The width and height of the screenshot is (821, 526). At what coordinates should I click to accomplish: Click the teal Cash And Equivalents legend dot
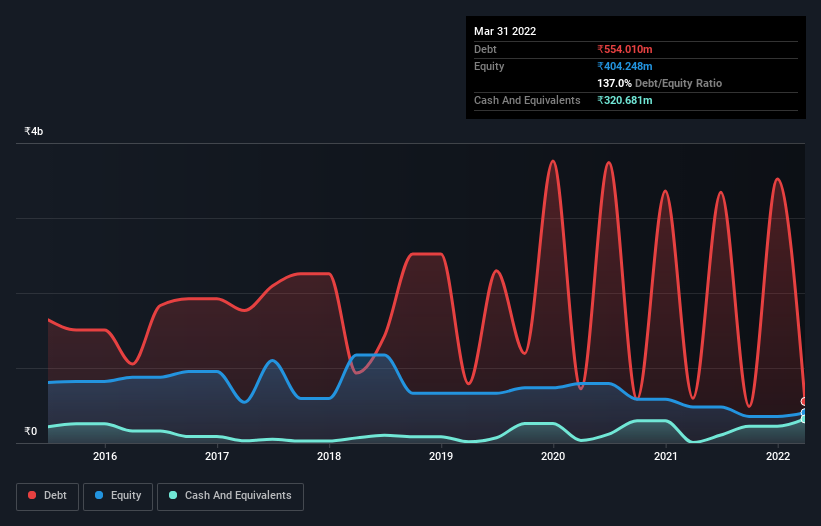(173, 495)
